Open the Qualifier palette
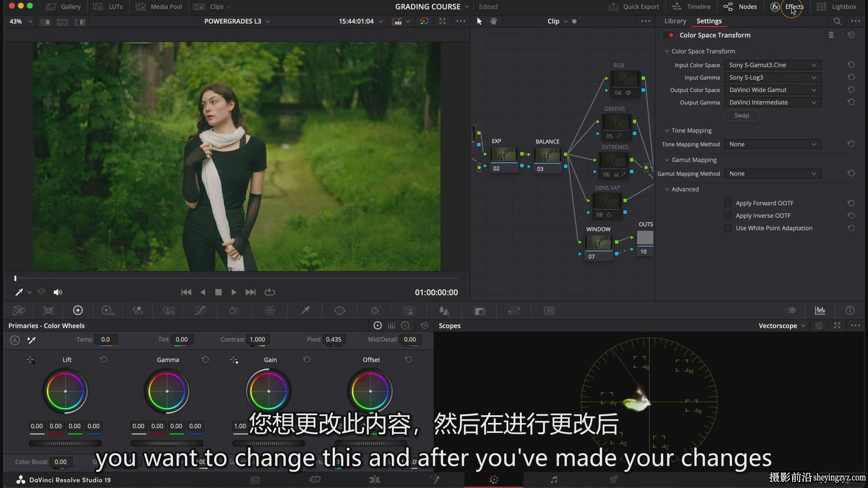Image resolution: width=868 pixels, height=488 pixels. (306, 310)
